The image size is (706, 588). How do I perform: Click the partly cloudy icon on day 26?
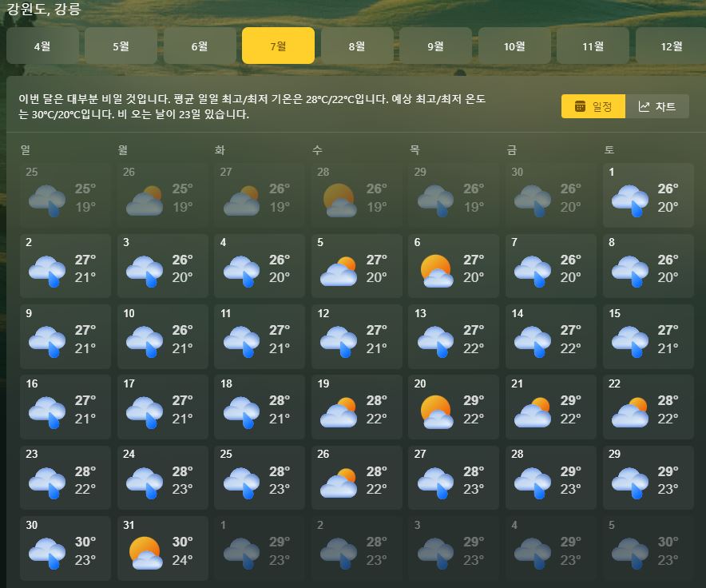[338, 483]
